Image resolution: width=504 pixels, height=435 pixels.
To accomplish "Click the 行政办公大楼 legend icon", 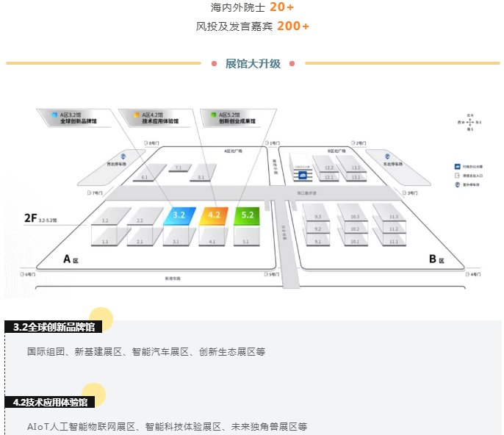I will pyautogui.click(x=458, y=167).
